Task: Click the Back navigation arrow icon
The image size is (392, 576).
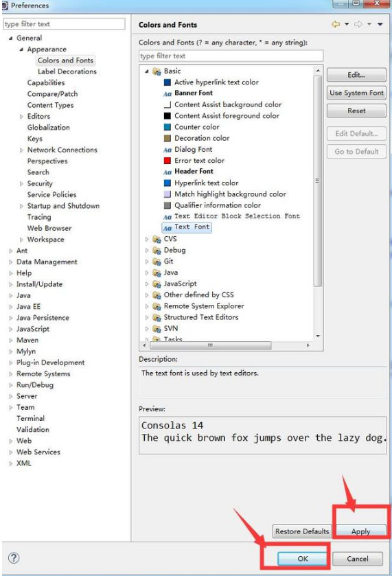Action: (x=336, y=24)
